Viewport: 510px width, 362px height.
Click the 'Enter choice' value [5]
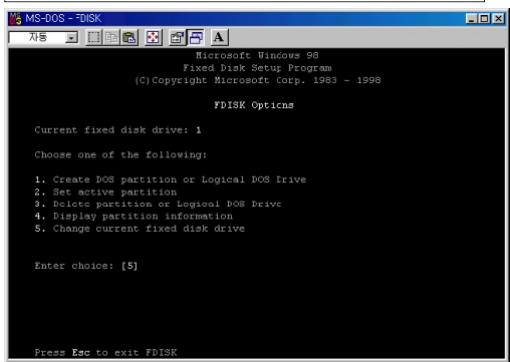point(129,266)
